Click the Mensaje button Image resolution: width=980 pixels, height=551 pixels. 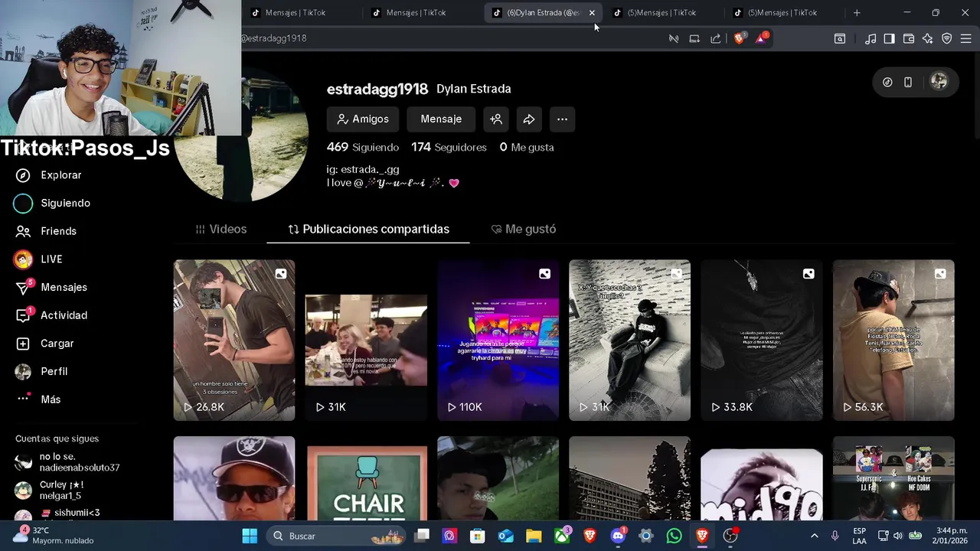pos(441,119)
